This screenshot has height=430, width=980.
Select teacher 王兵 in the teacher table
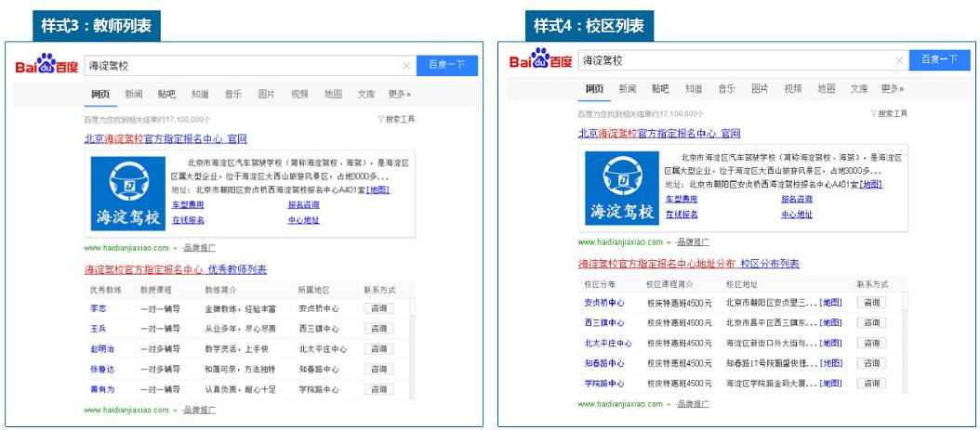click(99, 329)
